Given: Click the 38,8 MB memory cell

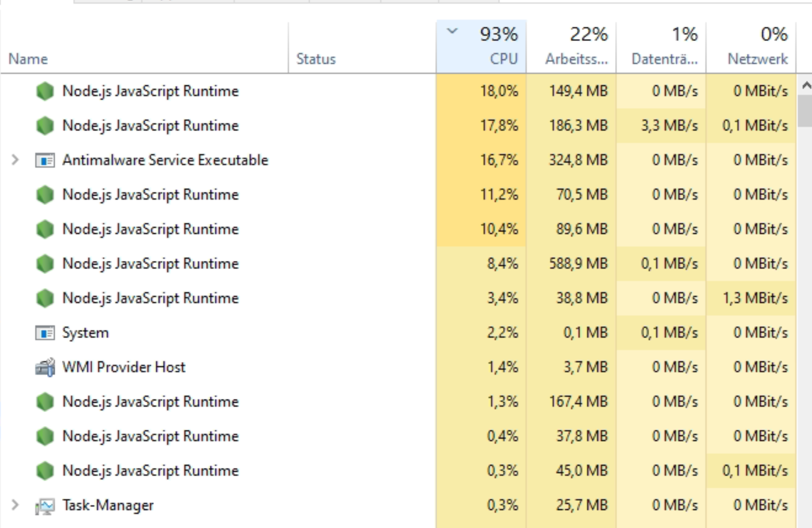Looking at the screenshot, I should click(x=571, y=298).
